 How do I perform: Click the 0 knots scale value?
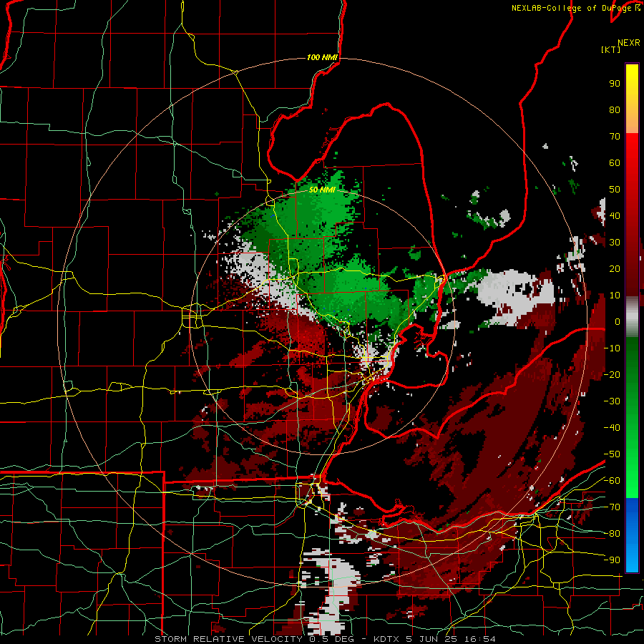(618, 321)
